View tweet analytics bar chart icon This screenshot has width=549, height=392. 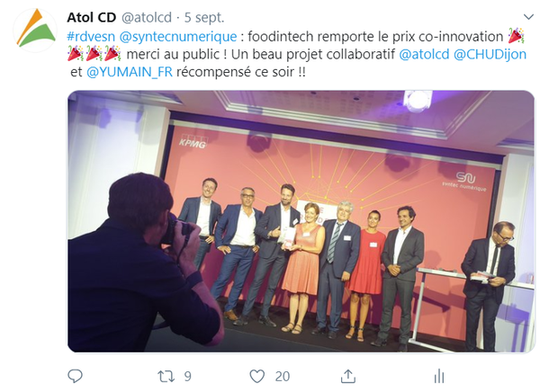tap(439, 376)
